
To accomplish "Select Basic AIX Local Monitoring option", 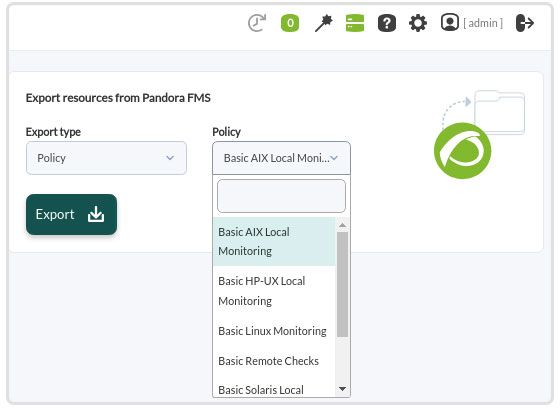I will tap(274, 241).
